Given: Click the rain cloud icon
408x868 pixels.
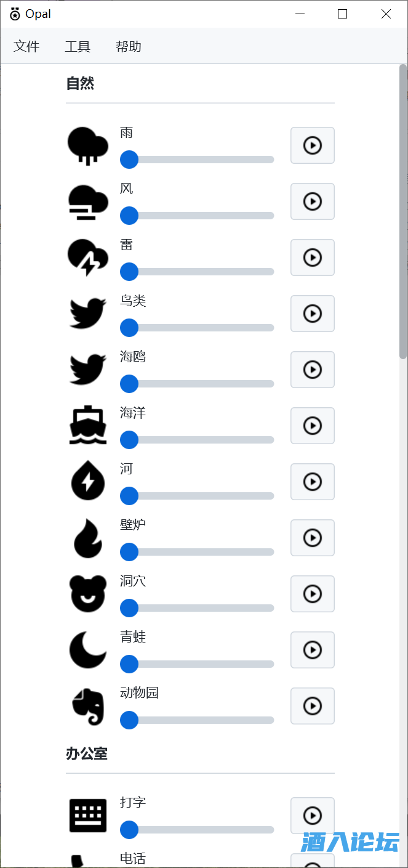Looking at the screenshot, I should point(87,146).
